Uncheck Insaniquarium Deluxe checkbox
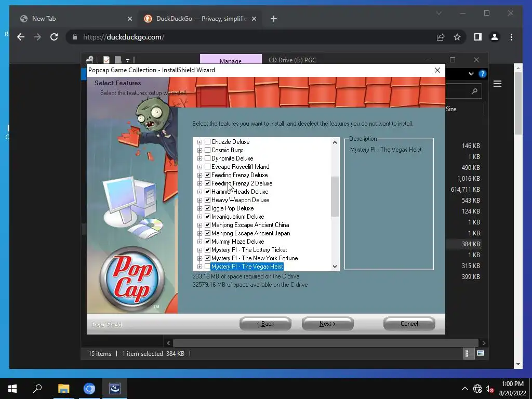This screenshot has width=532, height=399. (x=208, y=217)
